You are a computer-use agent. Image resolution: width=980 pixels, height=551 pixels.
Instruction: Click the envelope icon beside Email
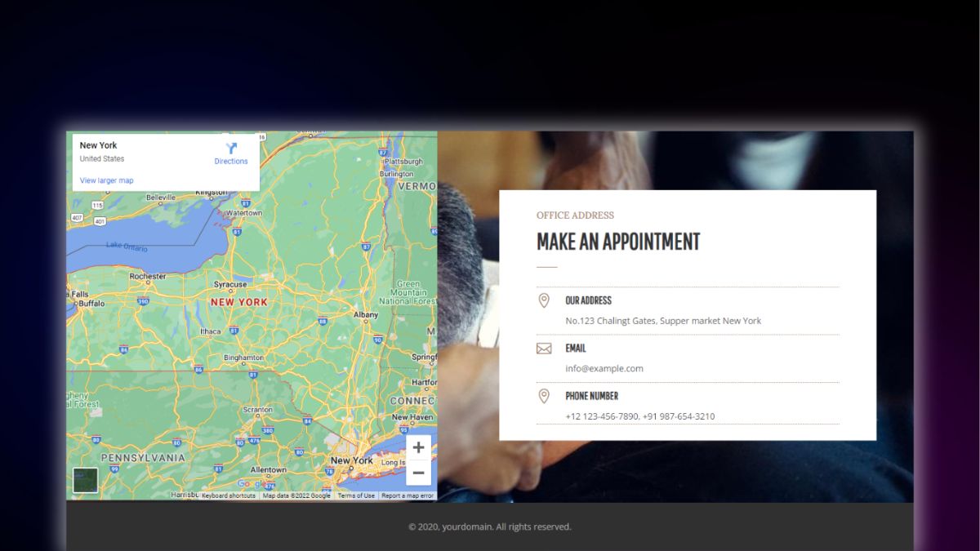[544, 349]
